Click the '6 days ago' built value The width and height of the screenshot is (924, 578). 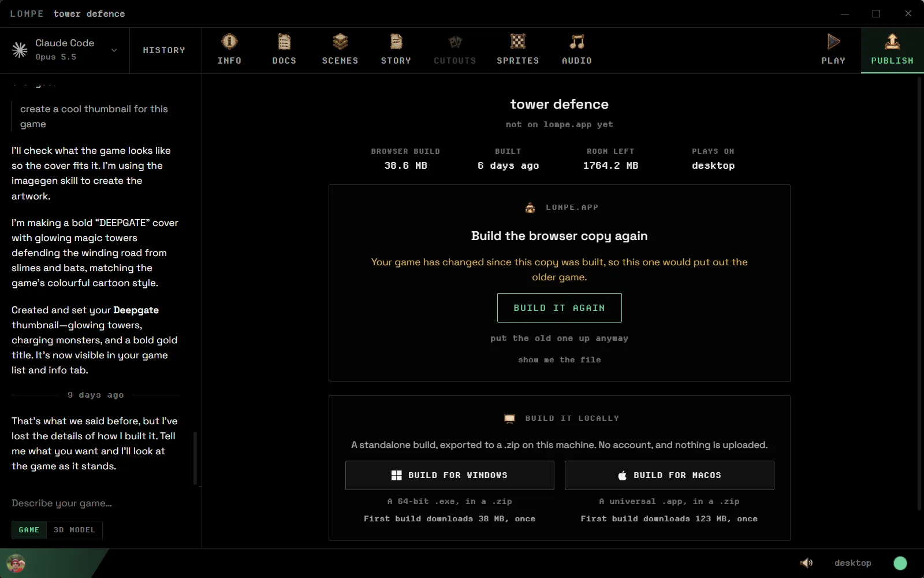coord(508,165)
